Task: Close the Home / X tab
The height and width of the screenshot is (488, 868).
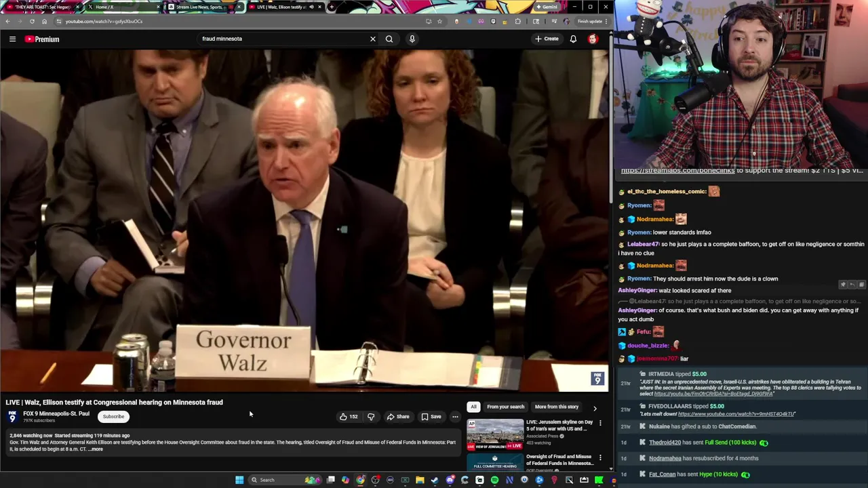Action: click(x=158, y=7)
